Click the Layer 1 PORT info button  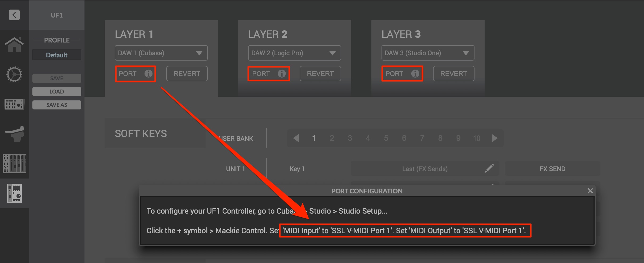coord(135,74)
